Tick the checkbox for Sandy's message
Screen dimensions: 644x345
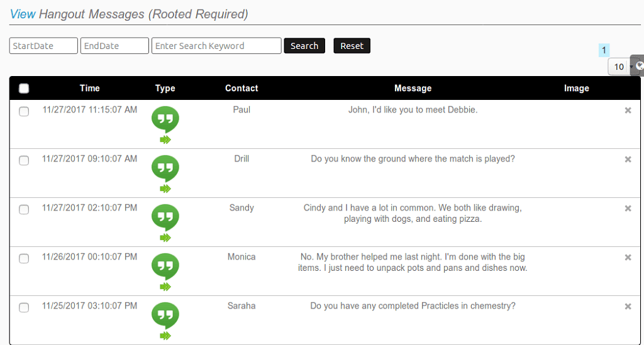click(x=24, y=209)
